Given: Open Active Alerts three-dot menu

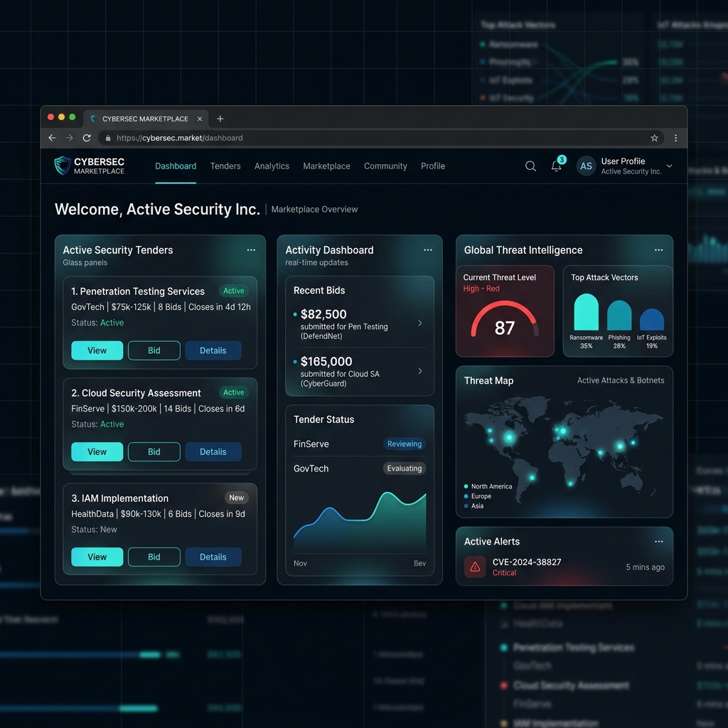Looking at the screenshot, I should click(658, 541).
